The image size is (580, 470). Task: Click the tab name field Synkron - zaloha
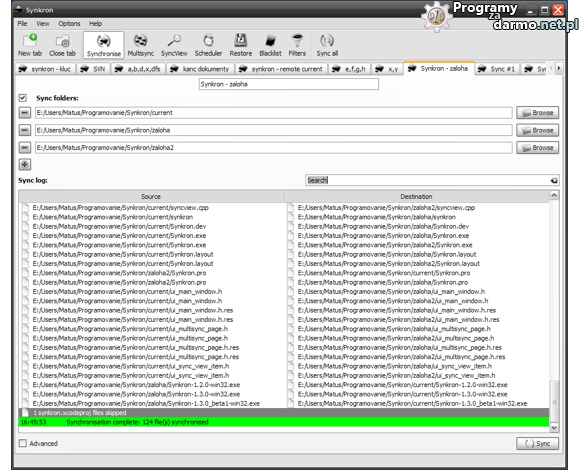click(x=289, y=84)
